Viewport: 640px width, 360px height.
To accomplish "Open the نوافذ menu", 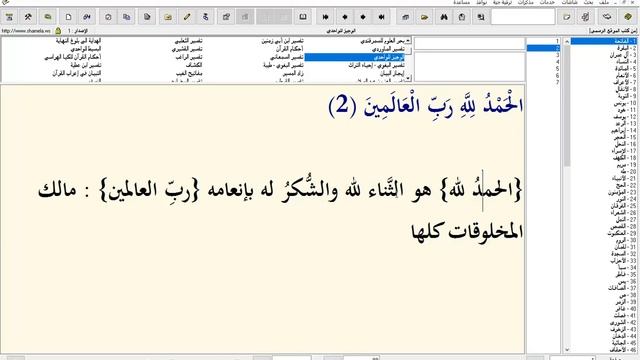I will 481,2.
